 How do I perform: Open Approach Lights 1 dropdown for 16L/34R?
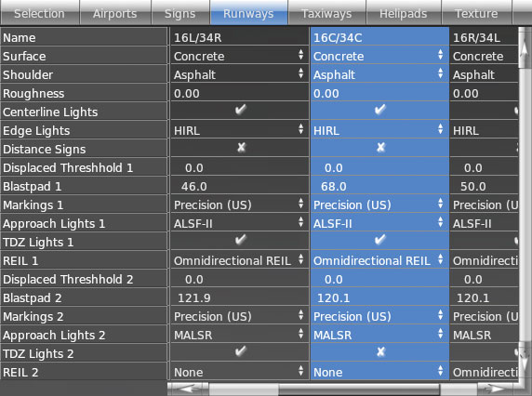coord(240,223)
